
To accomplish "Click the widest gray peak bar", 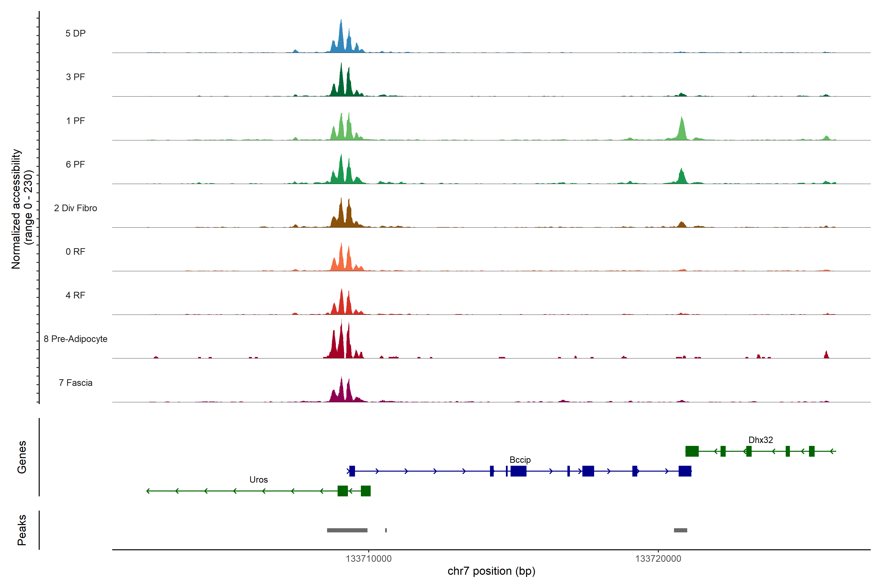I will 347,530.
